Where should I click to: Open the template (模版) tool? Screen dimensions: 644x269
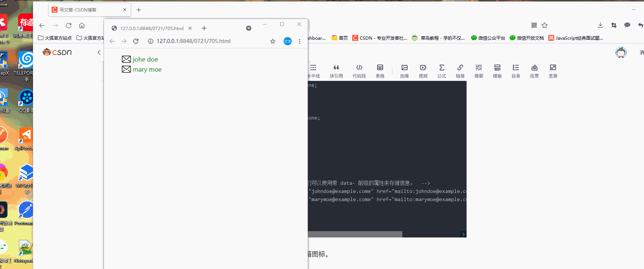click(x=497, y=71)
